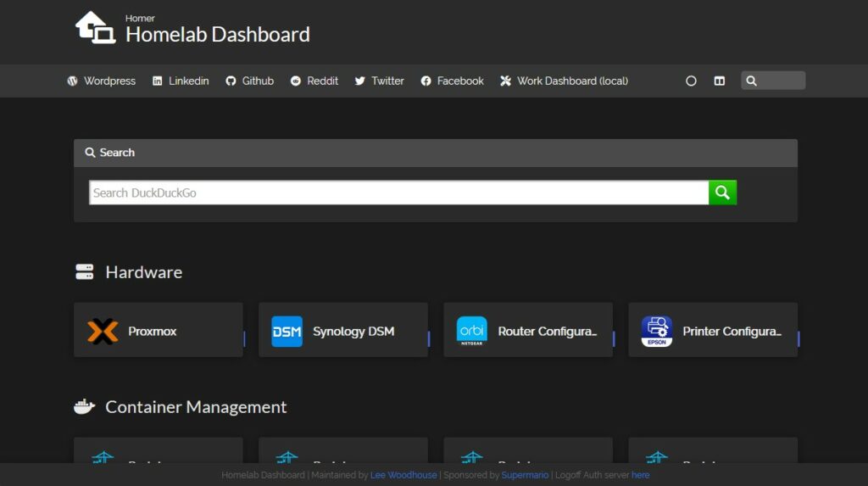The width and height of the screenshot is (868, 486).
Task: Click the Wordpress icon in navbar
Action: click(73, 81)
